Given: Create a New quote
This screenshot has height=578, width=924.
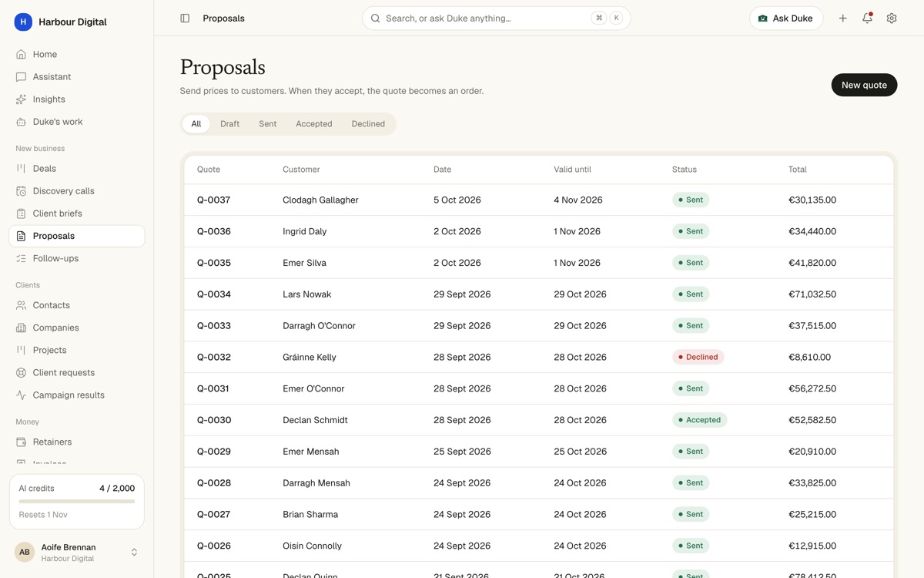Looking at the screenshot, I should click(864, 85).
